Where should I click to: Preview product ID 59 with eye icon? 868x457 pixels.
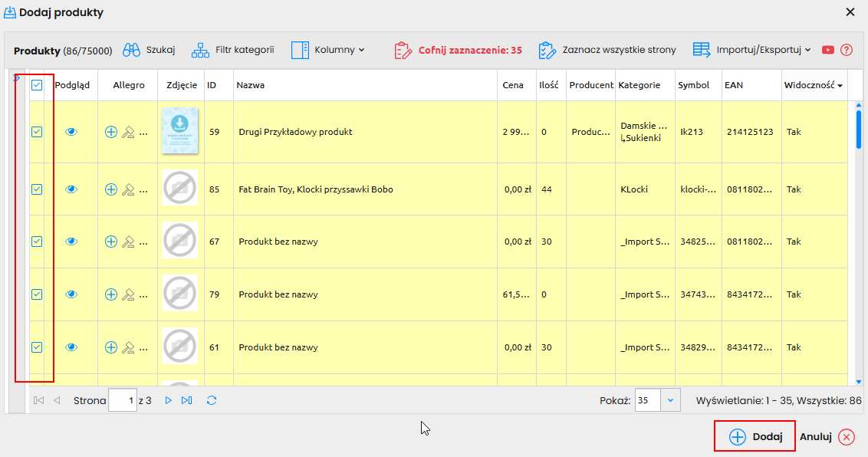(71, 132)
